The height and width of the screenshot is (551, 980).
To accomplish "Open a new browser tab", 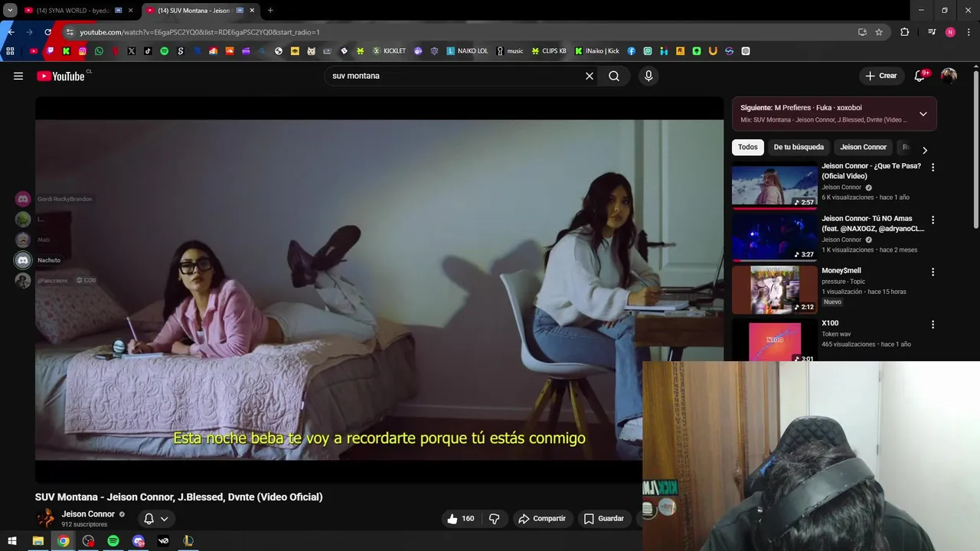I will pyautogui.click(x=270, y=11).
